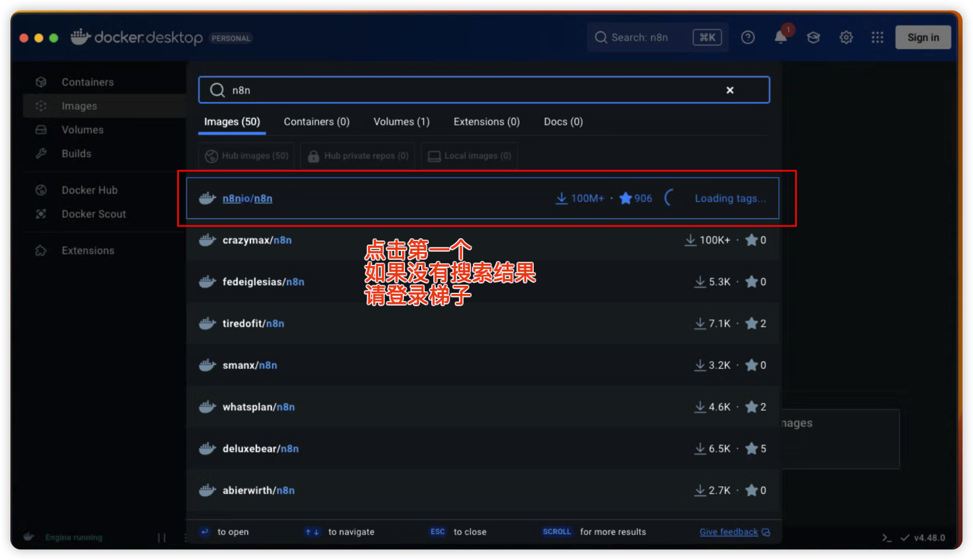
Task: Open the apps grid icon
Action: click(877, 37)
